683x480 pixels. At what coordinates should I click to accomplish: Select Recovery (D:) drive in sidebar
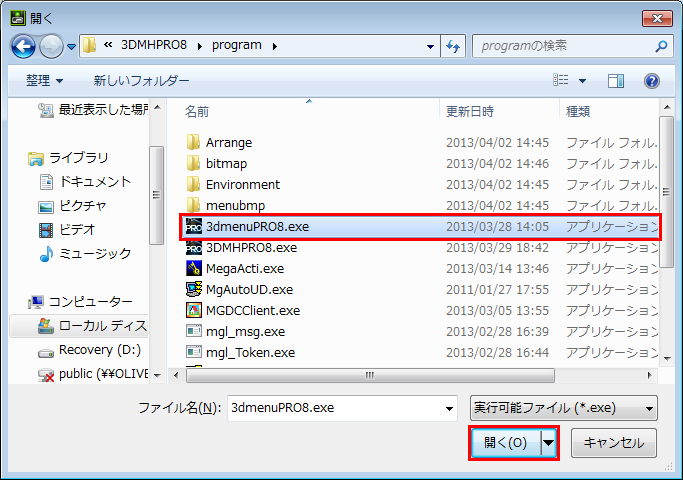point(99,350)
